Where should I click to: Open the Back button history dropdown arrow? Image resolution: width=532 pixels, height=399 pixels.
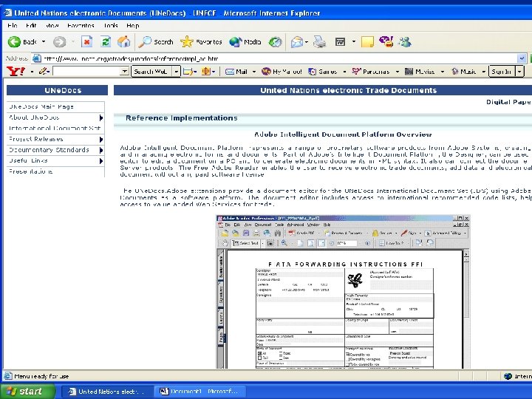click(x=44, y=41)
